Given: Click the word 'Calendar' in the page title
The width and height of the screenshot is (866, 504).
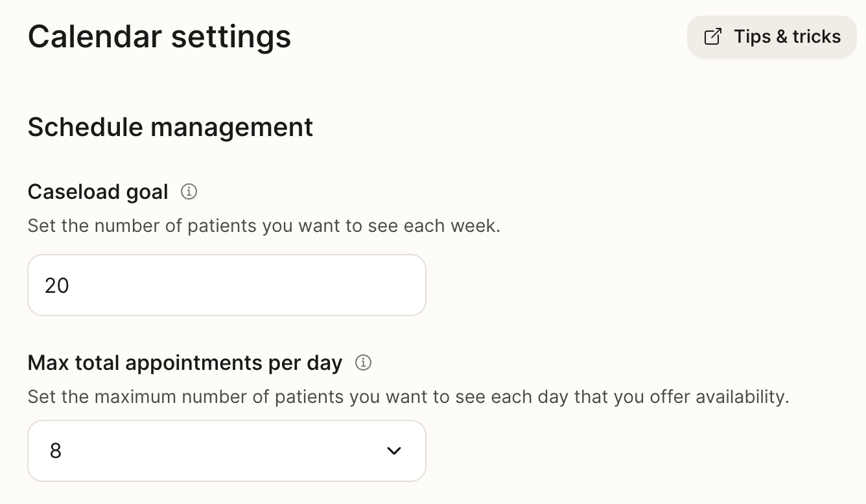Looking at the screenshot, I should pyautogui.click(x=95, y=37).
